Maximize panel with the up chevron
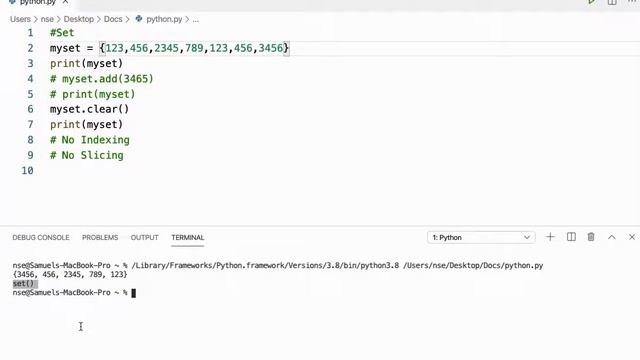 (x=611, y=237)
